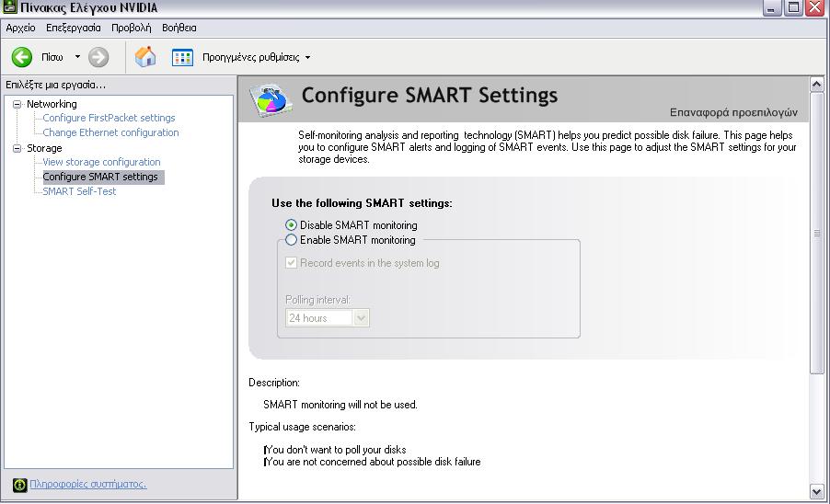
Task: Click the SMART disk pie chart icon
Action: (x=271, y=99)
